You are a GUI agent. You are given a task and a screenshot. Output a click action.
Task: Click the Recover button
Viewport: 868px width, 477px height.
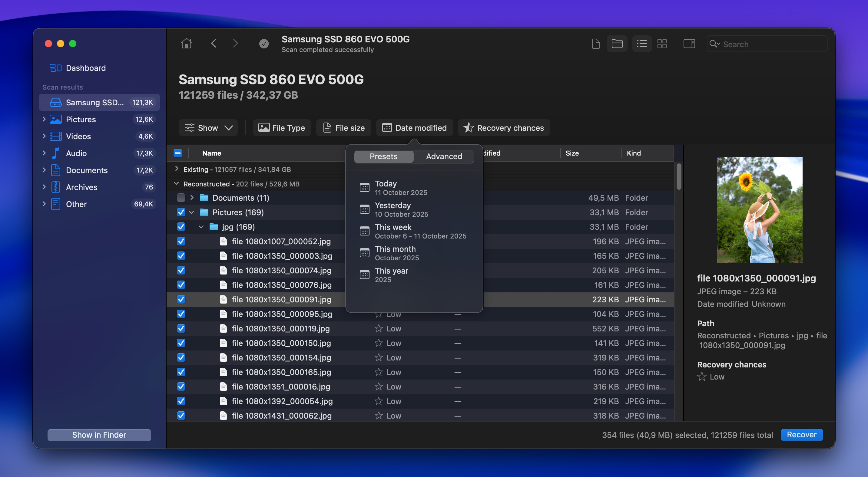[x=802, y=435]
